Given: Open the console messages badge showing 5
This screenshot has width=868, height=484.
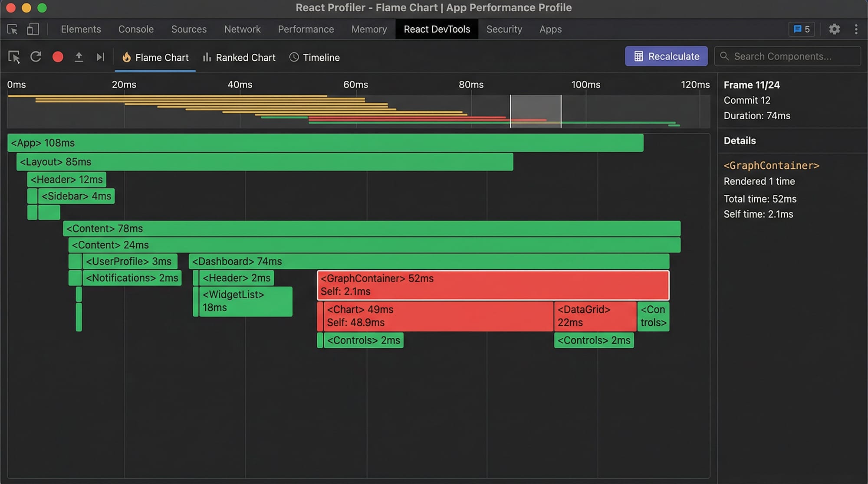Looking at the screenshot, I should point(801,29).
